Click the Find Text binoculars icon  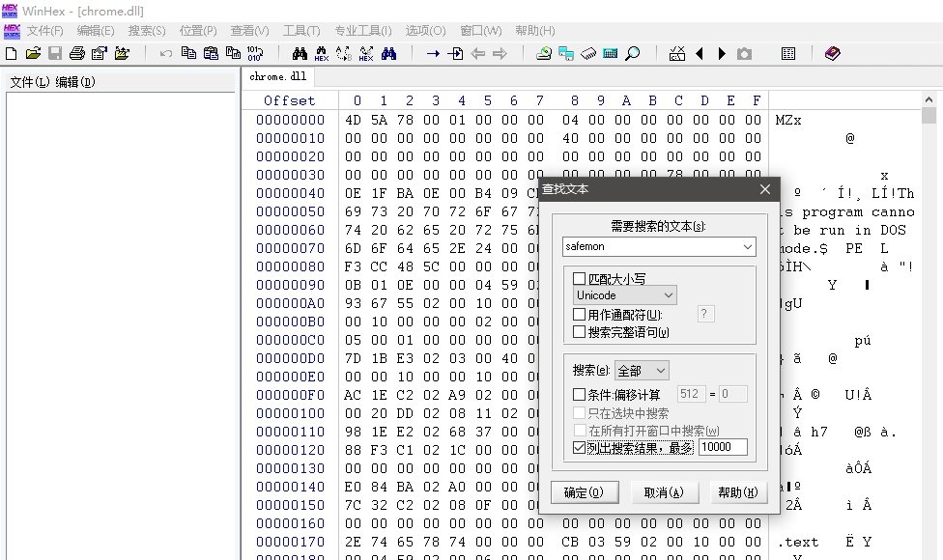click(300, 53)
